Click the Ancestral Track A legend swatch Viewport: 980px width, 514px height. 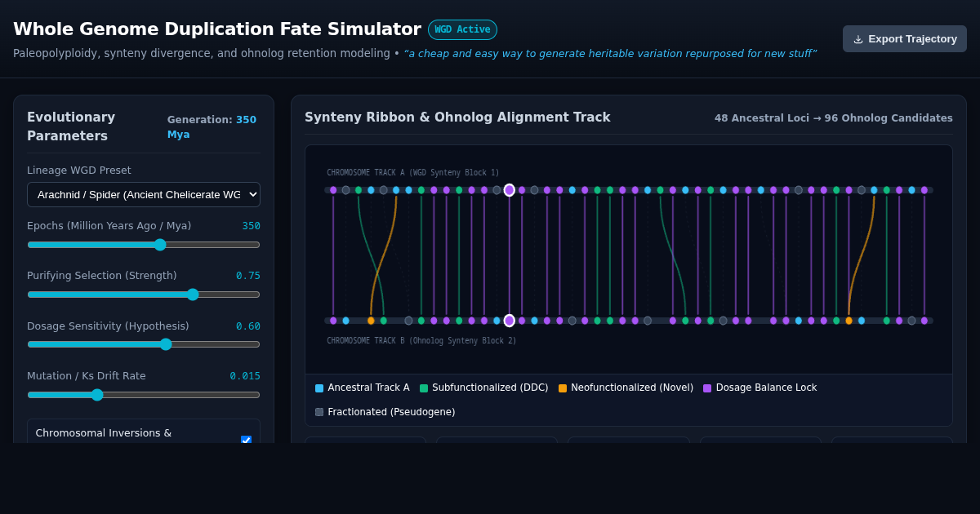[x=319, y=388]
